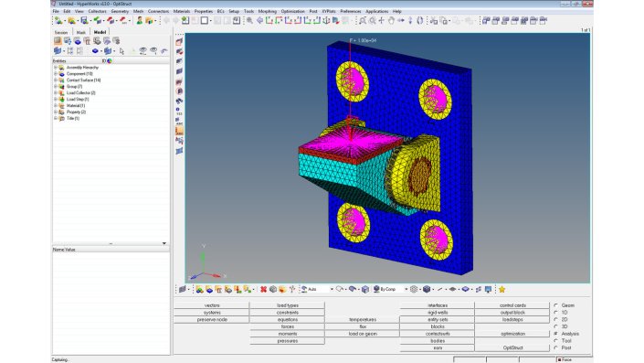
Task: Click the Open Model folder icon
Action: [x=72, y=20]
